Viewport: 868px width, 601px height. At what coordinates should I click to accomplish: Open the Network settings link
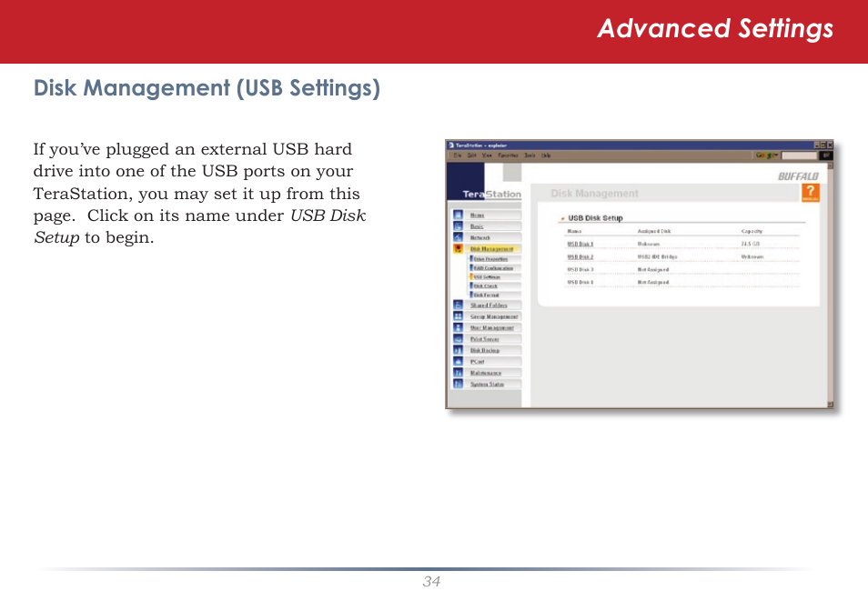tap(479, 237)
